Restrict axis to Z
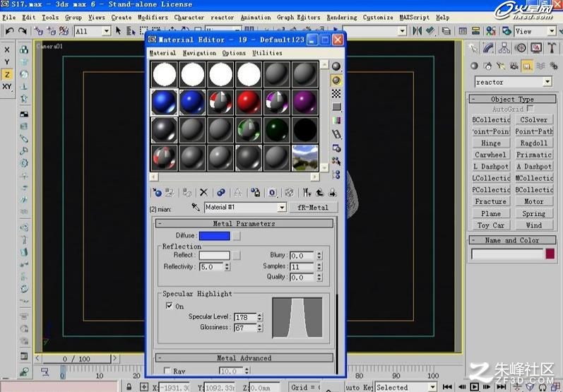The width and height of the screenshot is (563, 392). point(7,74)
